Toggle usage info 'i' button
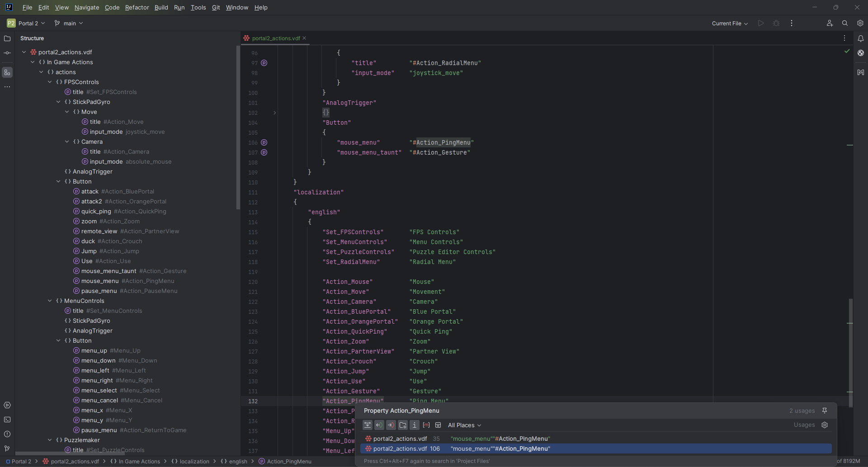Viewport: 868px width, 467px height. 415,425
